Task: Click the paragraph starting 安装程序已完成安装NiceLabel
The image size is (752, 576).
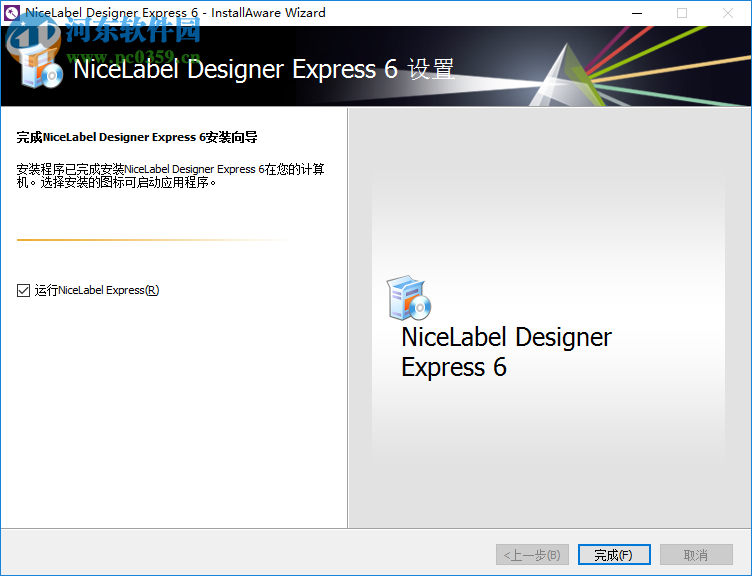Action: (170, 176)
